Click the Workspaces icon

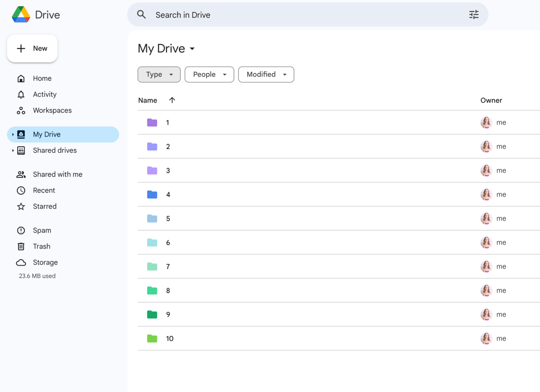(x=21, y=110)
